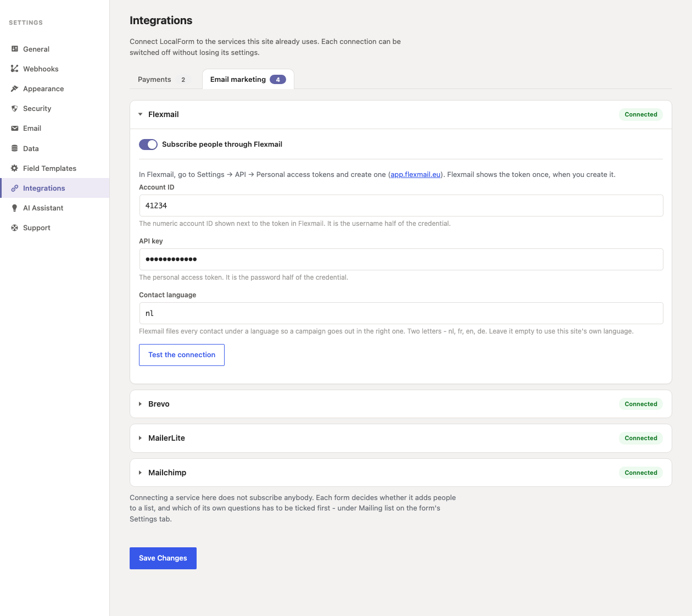Click MailerLite Connected status badge
The height and width of the screenshot is (616, 692).
(641, 438)
